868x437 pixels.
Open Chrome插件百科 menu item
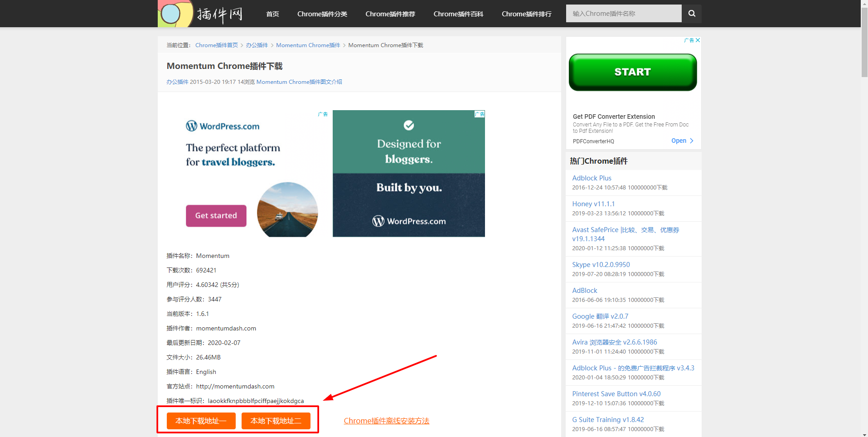(x=458, y=14)
